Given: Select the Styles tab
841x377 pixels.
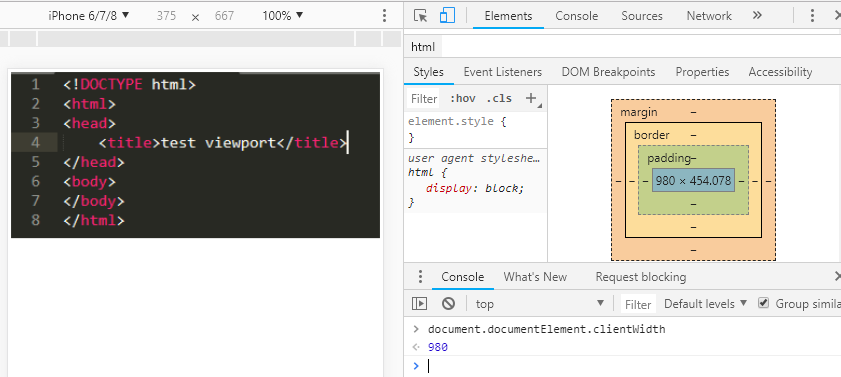Looking at the screenshot, I should tap(429, 72).
